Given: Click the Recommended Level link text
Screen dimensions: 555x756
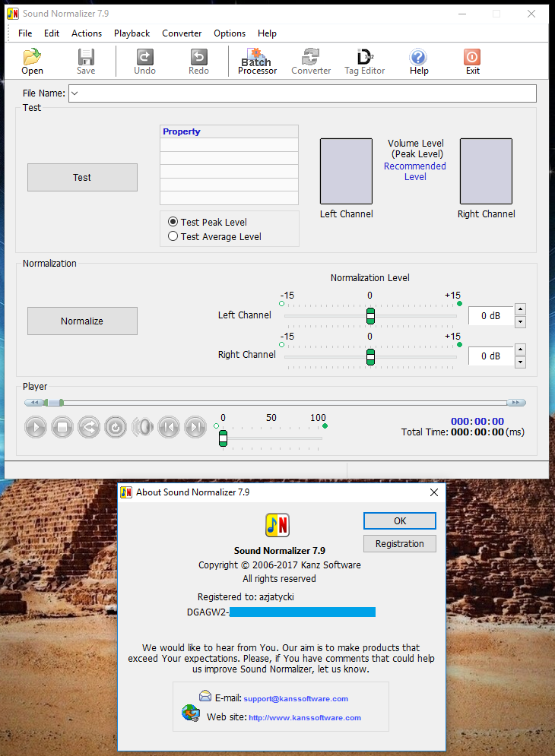Looking at the screenshot, I should [415, 171].
